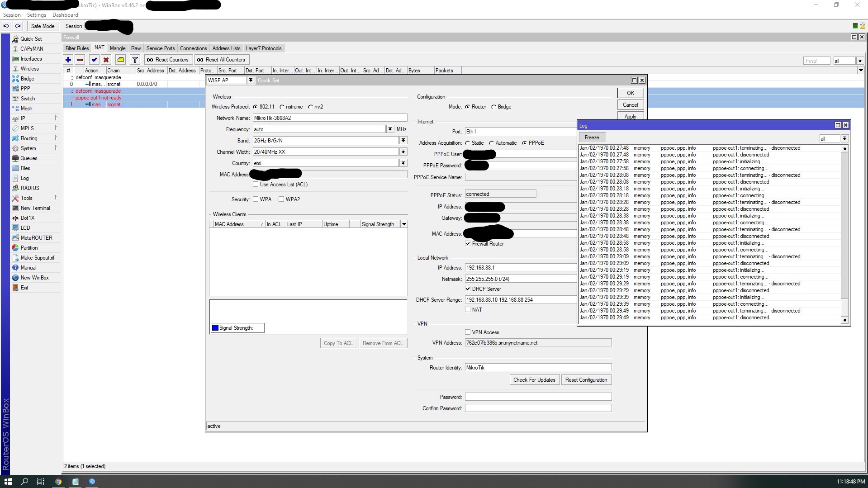Open Wireless from sidebar
The width and height of the screenshot is (868, 488).
click(29, 69)
